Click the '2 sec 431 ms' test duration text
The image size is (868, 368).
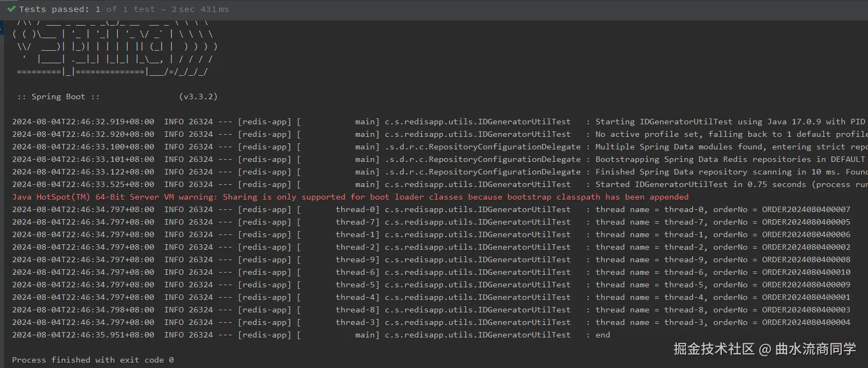click(x=201, y=9)
